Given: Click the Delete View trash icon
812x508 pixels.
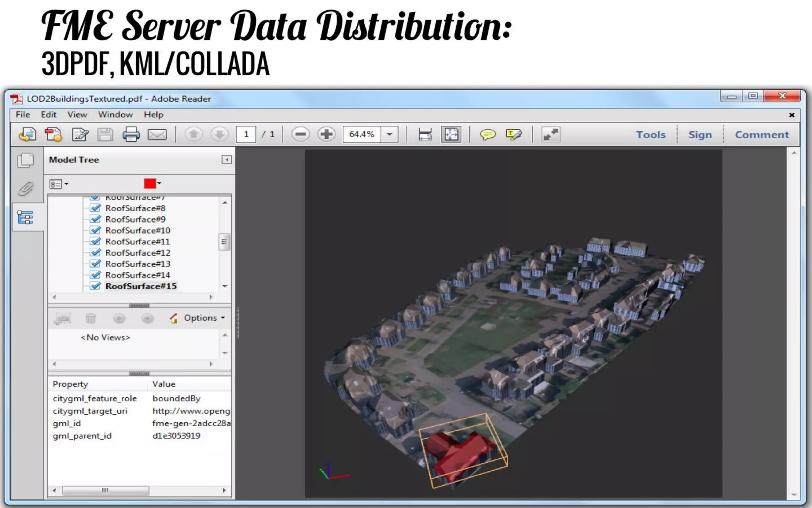Looking at the screenshot, I should pos(91,318).
